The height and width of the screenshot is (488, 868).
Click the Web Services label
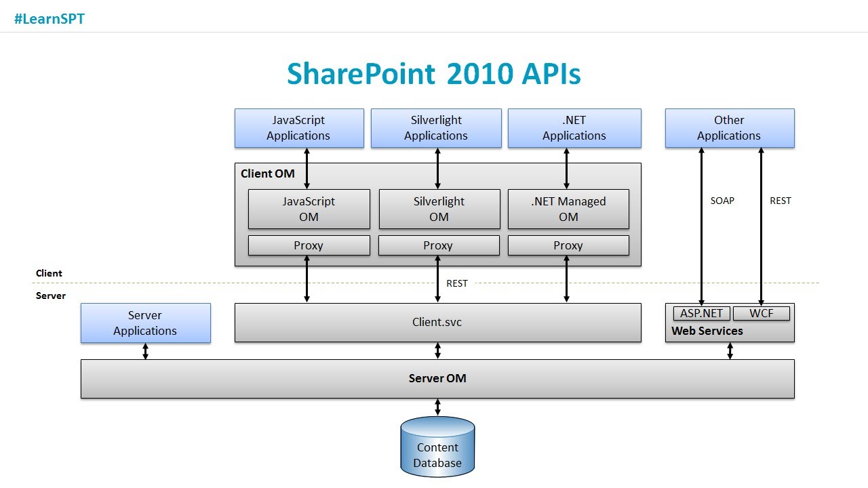click(707, 331)
